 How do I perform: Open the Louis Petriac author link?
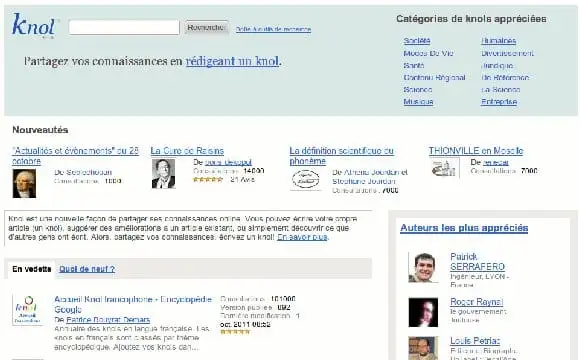tap(475, 341)
